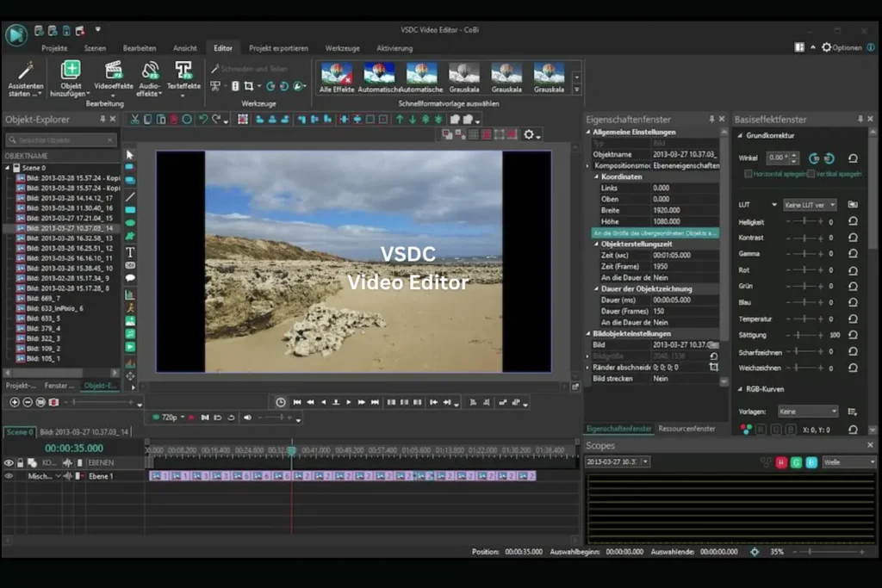Switch to Projekt exportieren tab
Screen dimensions: 882x588
[278, 48]
